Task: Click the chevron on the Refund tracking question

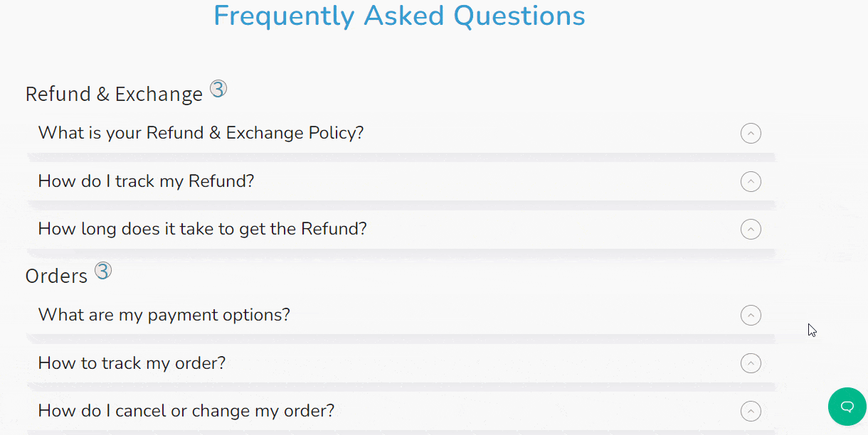Action: (751, 181)
